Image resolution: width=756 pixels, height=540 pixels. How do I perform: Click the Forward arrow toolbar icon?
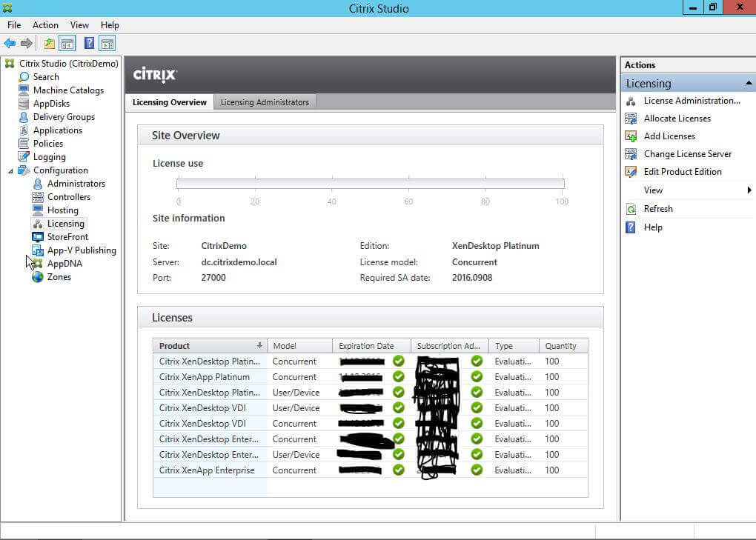[27, 44]
